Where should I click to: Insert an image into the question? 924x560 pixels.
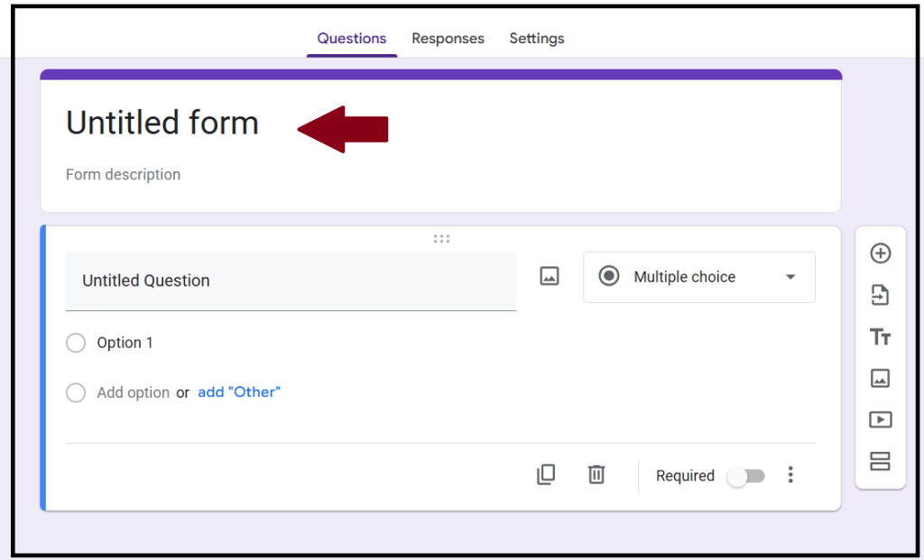tap(550, 277)
